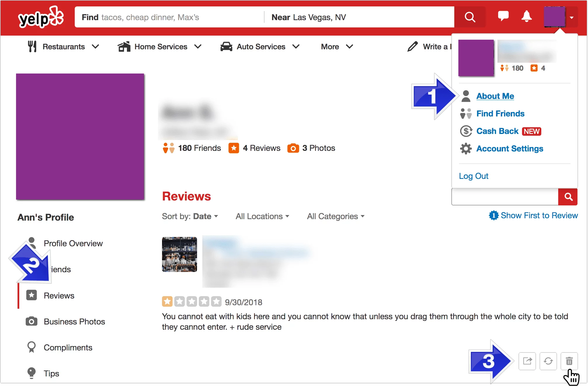This screenshot has width=588, height=391.
Task: Open Find Friends in account menu
Action: tap(500, 114)
